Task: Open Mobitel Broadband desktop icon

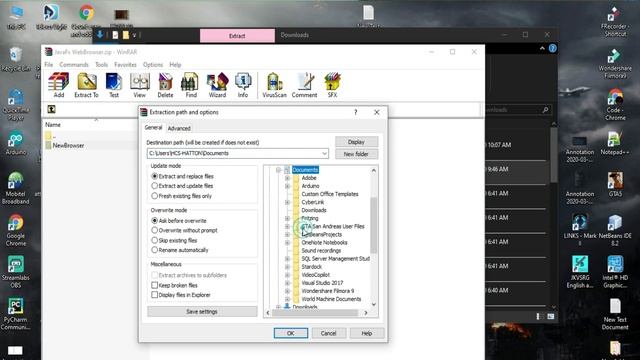Action: click(x=16, y=188)
